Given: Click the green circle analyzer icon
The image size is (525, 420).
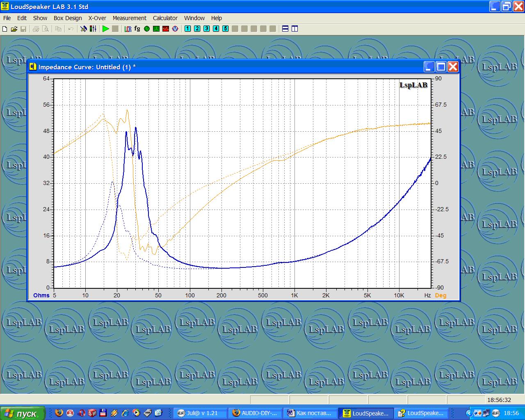Looking at the screenshot, I should (x=147, y=29).
